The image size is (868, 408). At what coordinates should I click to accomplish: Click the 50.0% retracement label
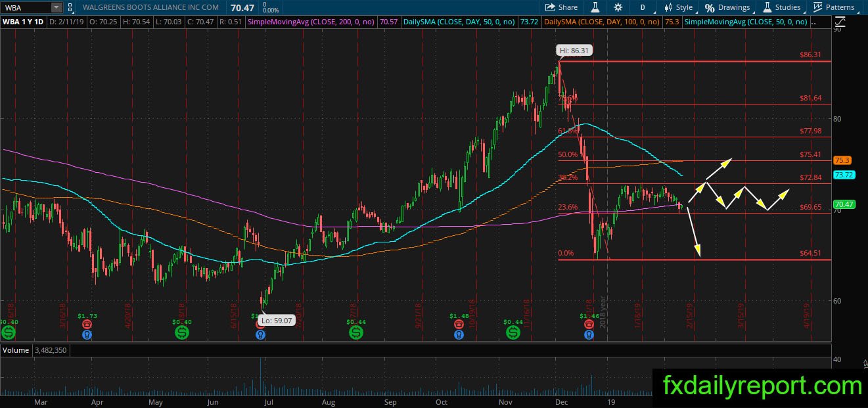tap(568, 154)
